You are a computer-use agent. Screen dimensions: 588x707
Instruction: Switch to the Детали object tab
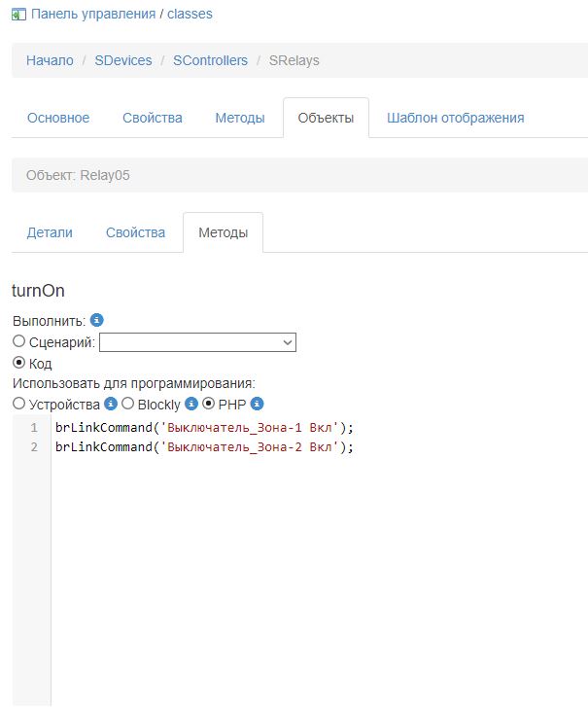coord(50,232)
